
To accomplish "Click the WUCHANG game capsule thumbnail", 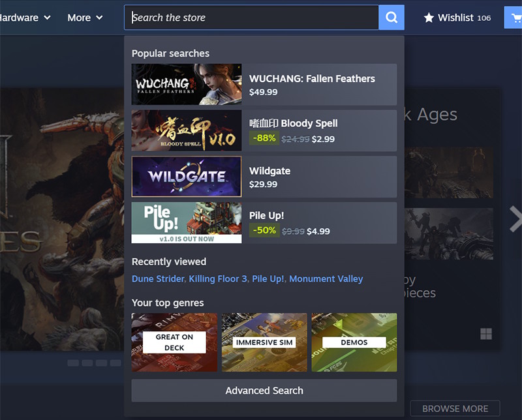I will pyautogui.click(x=187, y=85).
